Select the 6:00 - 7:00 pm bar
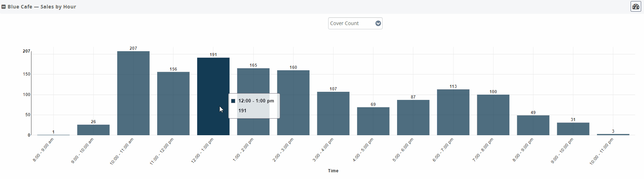Image resolution: width=644 pixels, height=179 pixels. point(453,112)
